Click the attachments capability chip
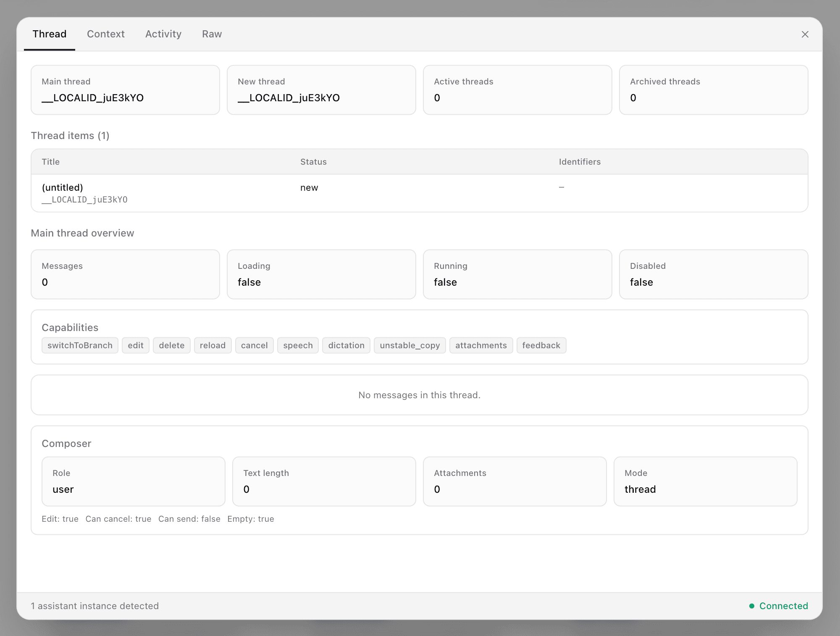Image resolution: width=840 pixels, height=636 pixels. pos(481,345)
